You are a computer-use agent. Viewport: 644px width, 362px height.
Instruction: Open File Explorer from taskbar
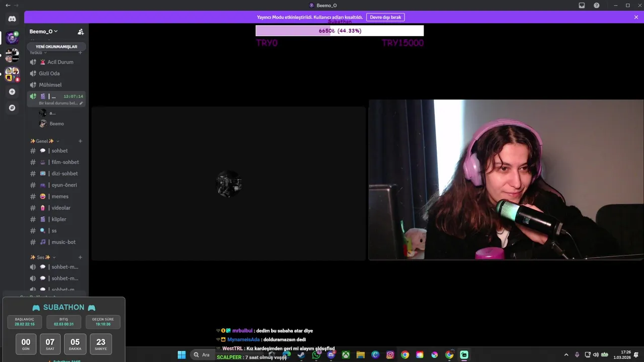pyautogui.click(x=361, y=355)
